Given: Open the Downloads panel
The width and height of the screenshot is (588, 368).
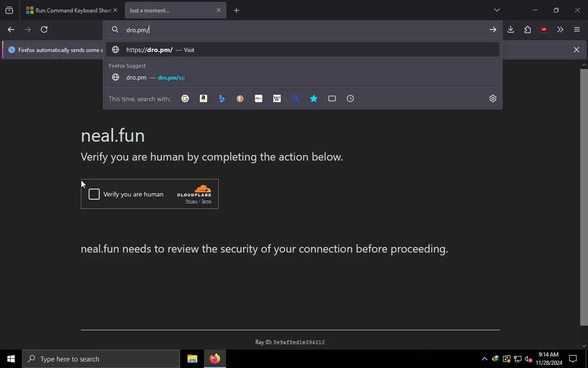Looking at the screenshot, I should [510, 29].
